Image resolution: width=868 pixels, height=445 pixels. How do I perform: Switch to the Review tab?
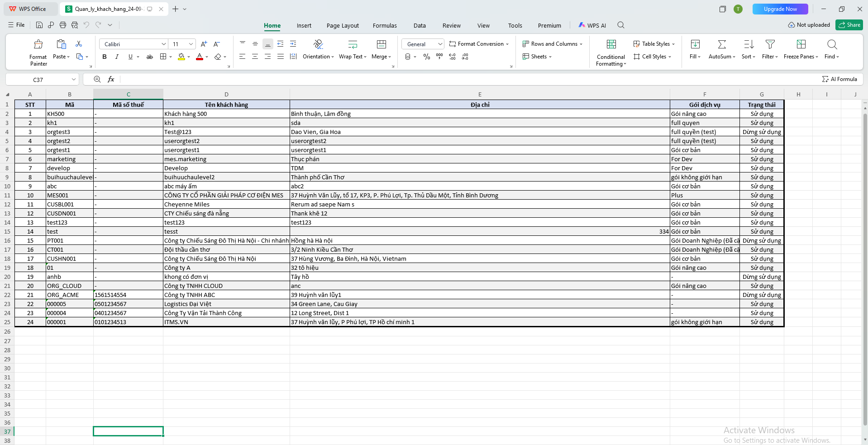452,25
